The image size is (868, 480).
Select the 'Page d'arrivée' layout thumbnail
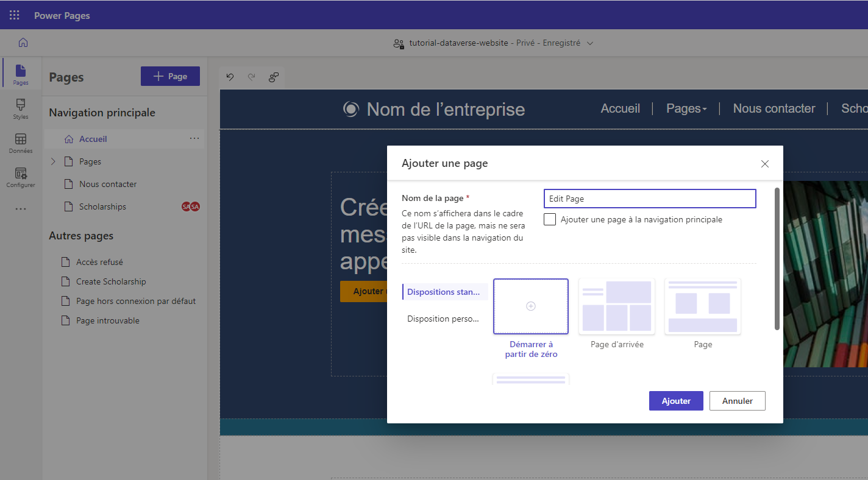pyautogui.click(x=616, y=306)
